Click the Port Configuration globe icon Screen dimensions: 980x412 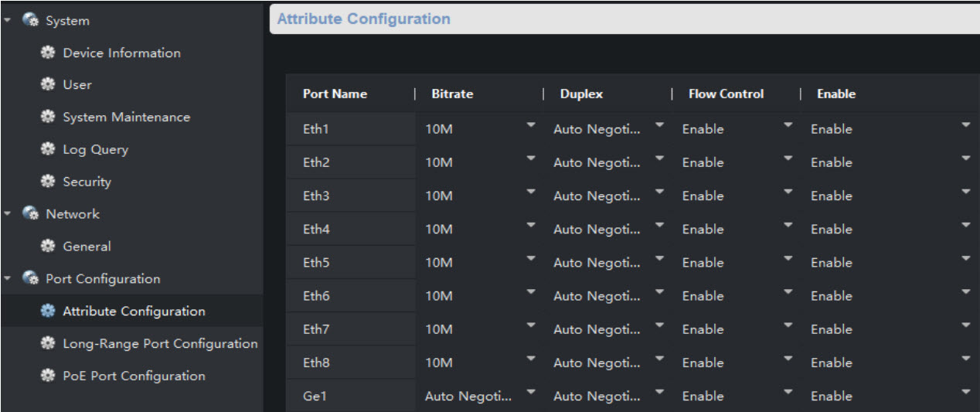click(31, 279)
